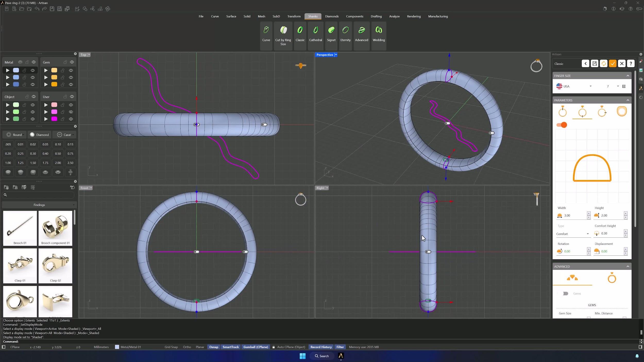Open layer panel settings gear
Image resolution: width=644 pixels, height=362 pixels.
coord(75,54)
